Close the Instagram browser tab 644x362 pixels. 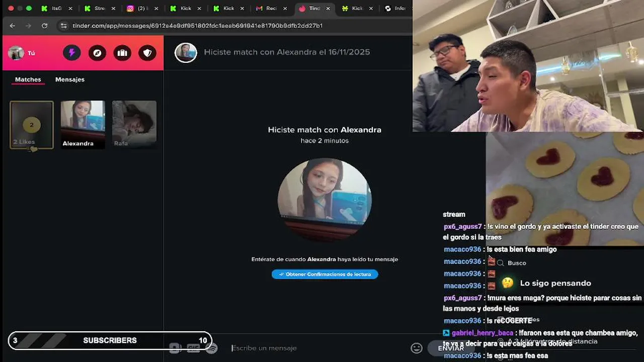pyautogui.click(x=155, y=9)
